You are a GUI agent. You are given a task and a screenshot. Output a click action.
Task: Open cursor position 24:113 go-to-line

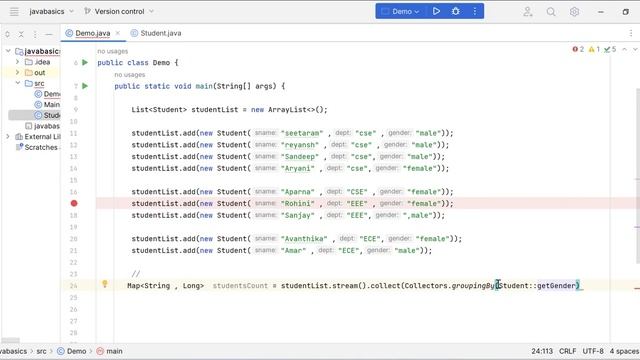tap(542, 351)
